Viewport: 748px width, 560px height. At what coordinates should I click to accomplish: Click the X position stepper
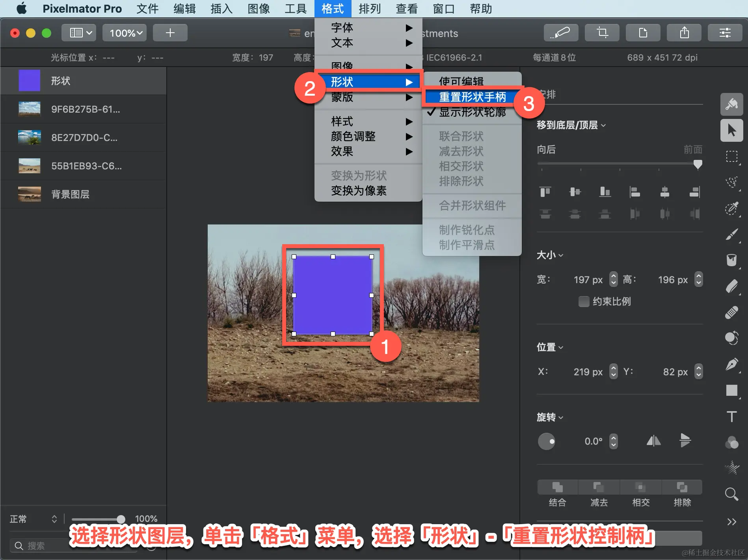pyautogui.click(x=614, y=371)
